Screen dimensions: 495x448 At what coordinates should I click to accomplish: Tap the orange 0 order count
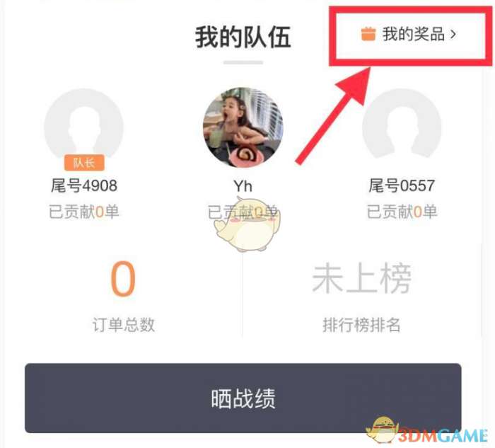pos(123,279)
